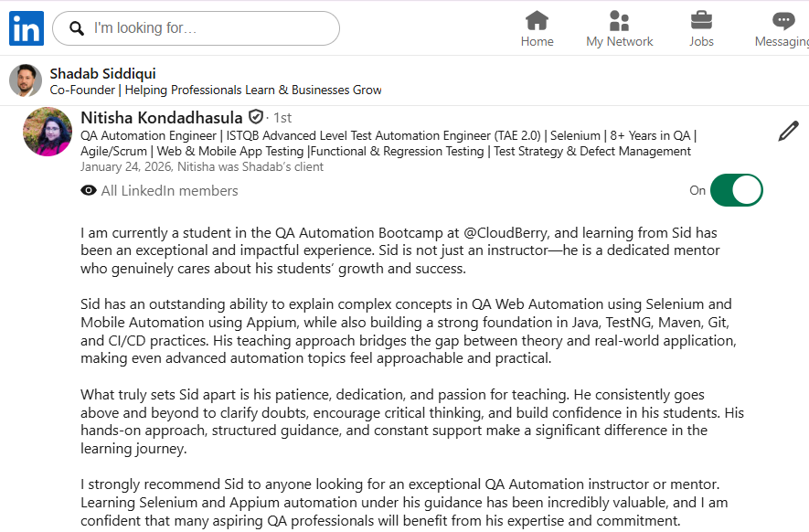Open the Jobs section

point(701,28)
